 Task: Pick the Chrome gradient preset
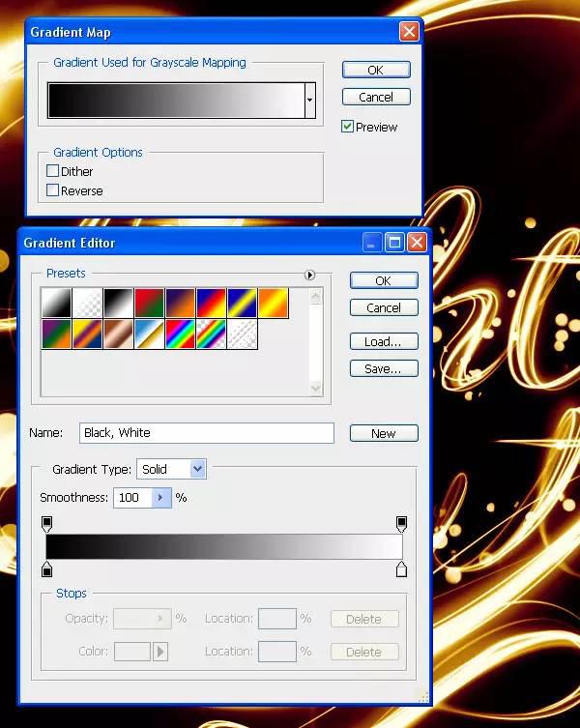(x=149, y=335)
